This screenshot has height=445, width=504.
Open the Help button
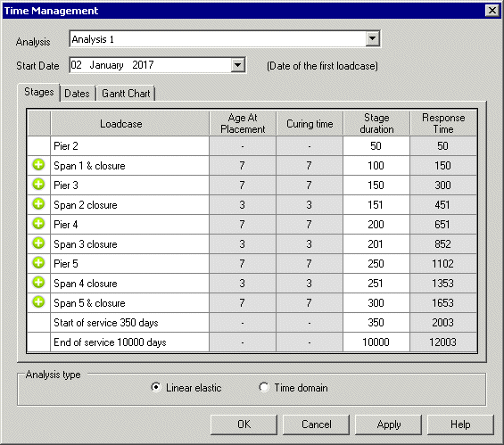(x=460, y=424)
